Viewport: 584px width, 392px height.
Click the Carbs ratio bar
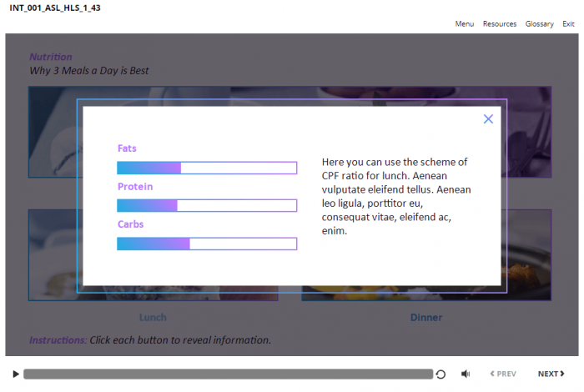pyautogui.click(x=207, y=244)
